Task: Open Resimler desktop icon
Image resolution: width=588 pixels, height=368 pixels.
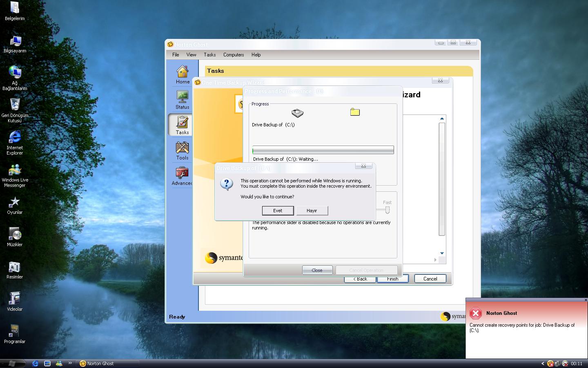Action: [x=15, y=270]
